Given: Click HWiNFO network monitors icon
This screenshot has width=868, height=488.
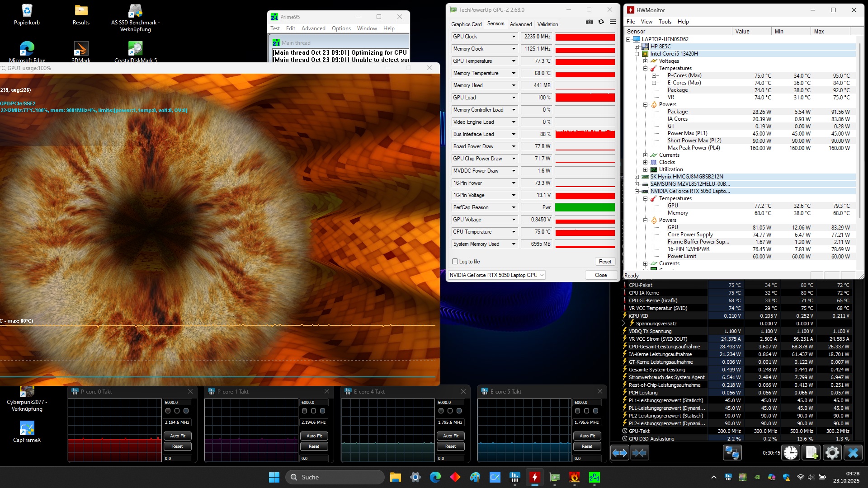Looking at the screenshot, I should 732,453.
